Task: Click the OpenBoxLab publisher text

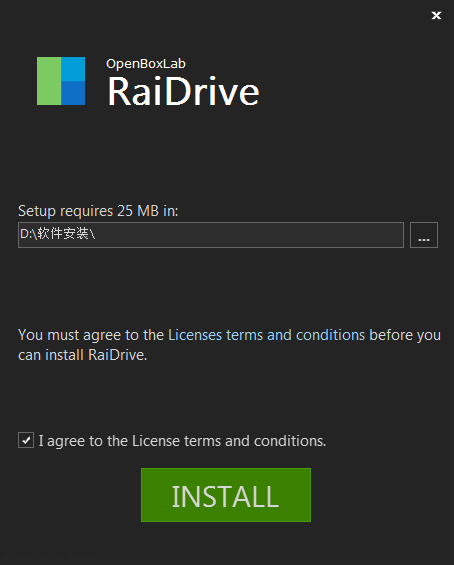Action: 146,64
